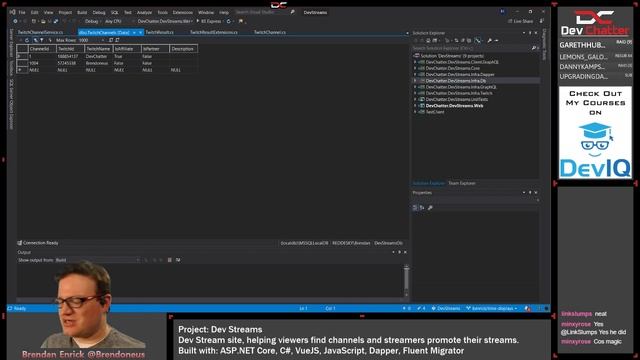Screen dimensions: 640x360
Task: Click the refresh data icon in grid toolbar
Action: click(x=27, y=40)
